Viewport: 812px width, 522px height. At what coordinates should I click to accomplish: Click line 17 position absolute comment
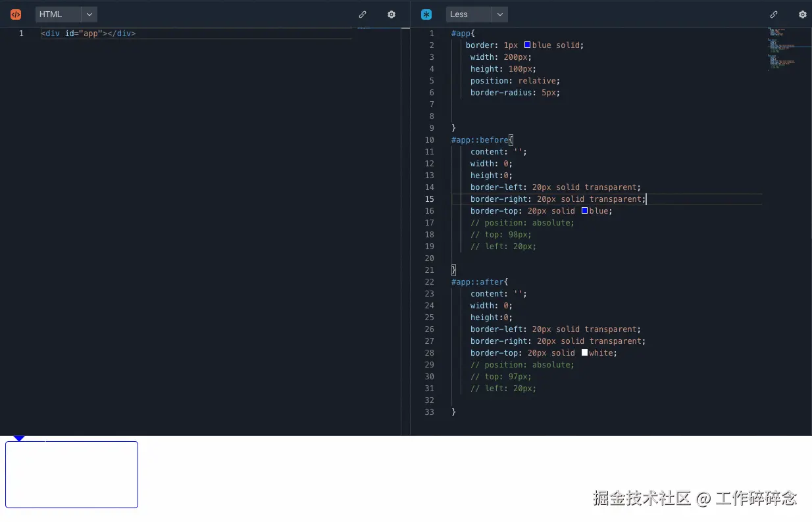point(522,223)
